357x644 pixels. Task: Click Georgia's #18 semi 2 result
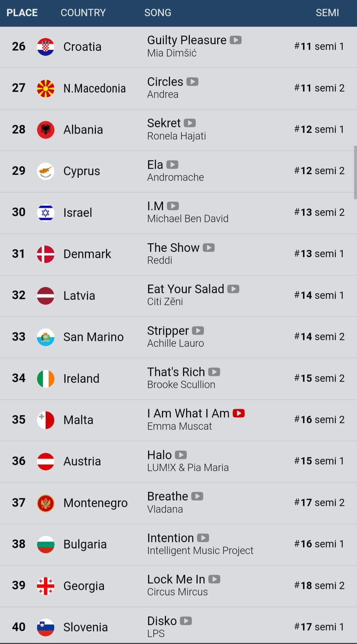(319, 585)
